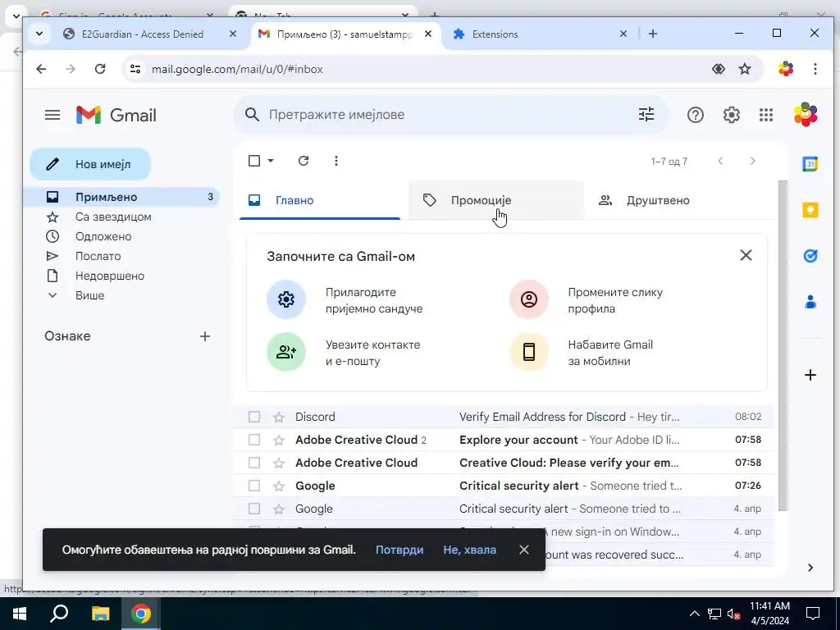Open the Gmail main menu hamburger icon
Image resolution: width=840 pixels, height=630 pixels.
pyautogui.click(x=52, y=115)
